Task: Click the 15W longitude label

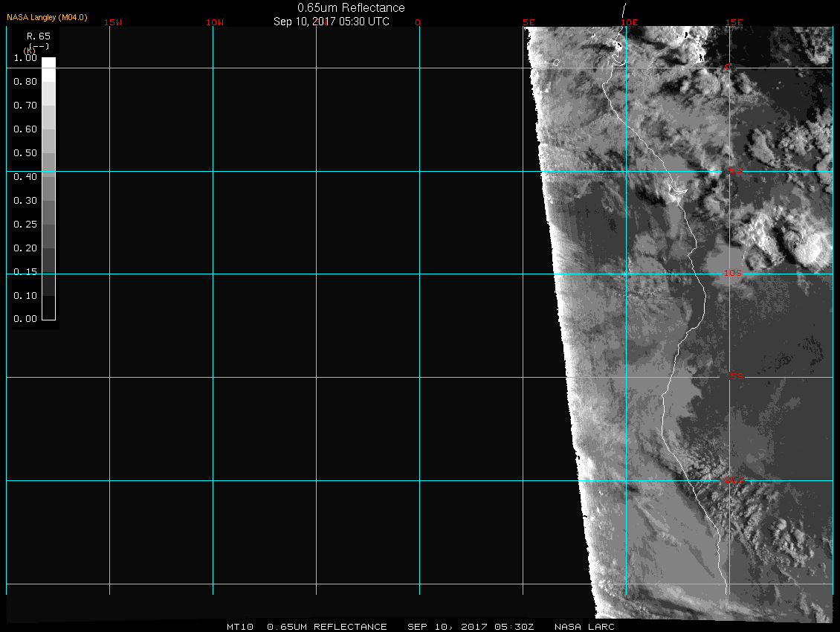Action: click(113, 22)
